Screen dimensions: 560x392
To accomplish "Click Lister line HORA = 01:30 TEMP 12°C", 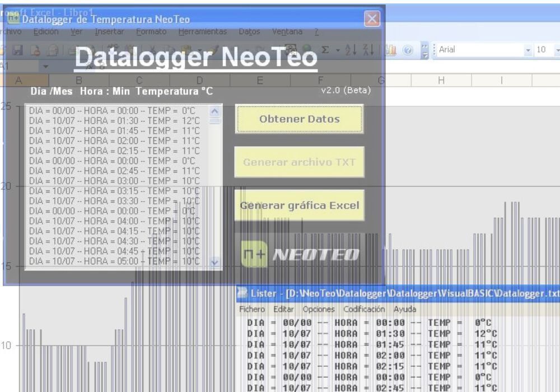I will [x=372, y=333].
